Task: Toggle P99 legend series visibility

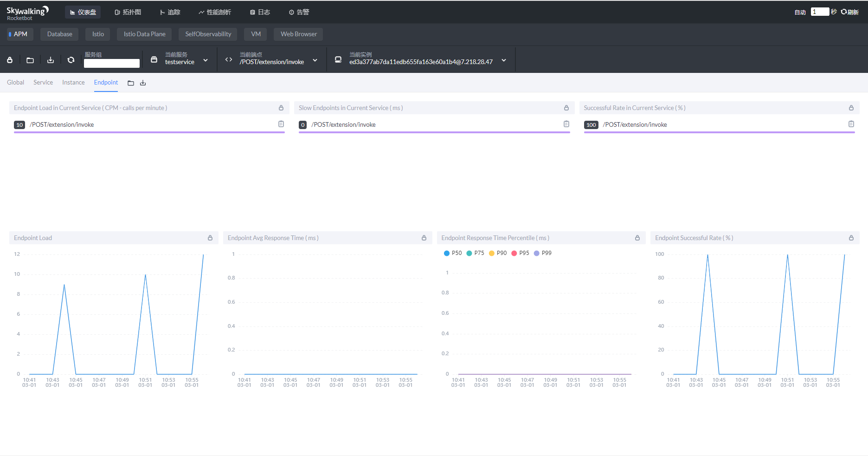Action: pos(542,253)
